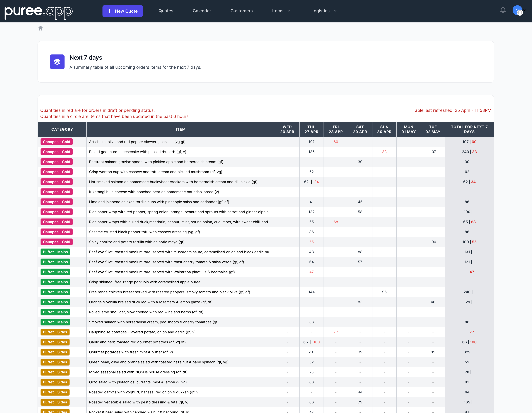Screen dimensions: 532x413
Task: Open the Calendar page
Action: pos(202,11)
